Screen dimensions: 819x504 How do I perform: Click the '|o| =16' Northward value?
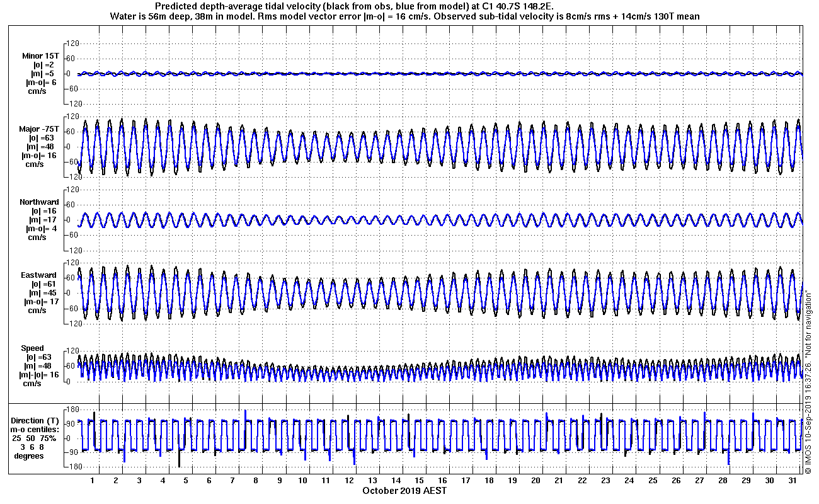click(x=43, y=211)
